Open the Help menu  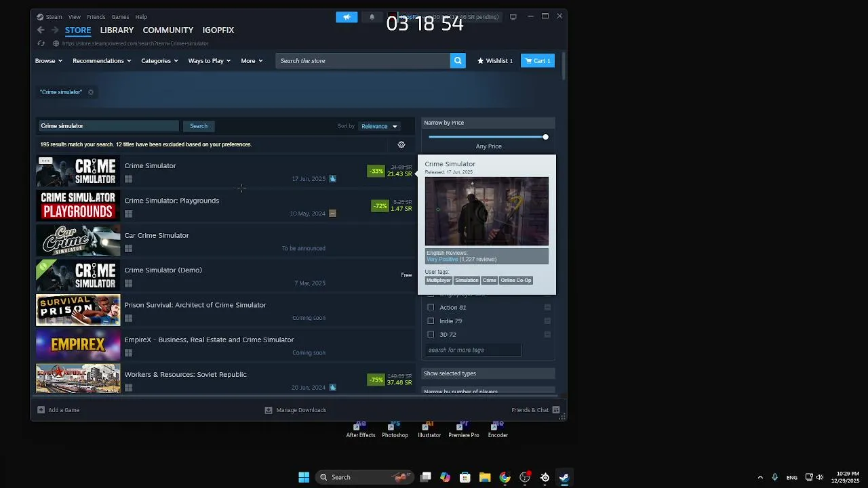(x=141, y=17)
